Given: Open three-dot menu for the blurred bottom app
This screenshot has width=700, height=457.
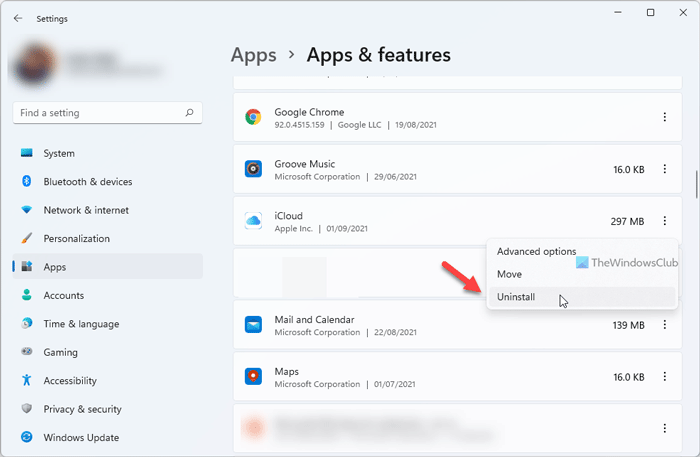Looking at the screenshot, I should click(x=664, y=428).
